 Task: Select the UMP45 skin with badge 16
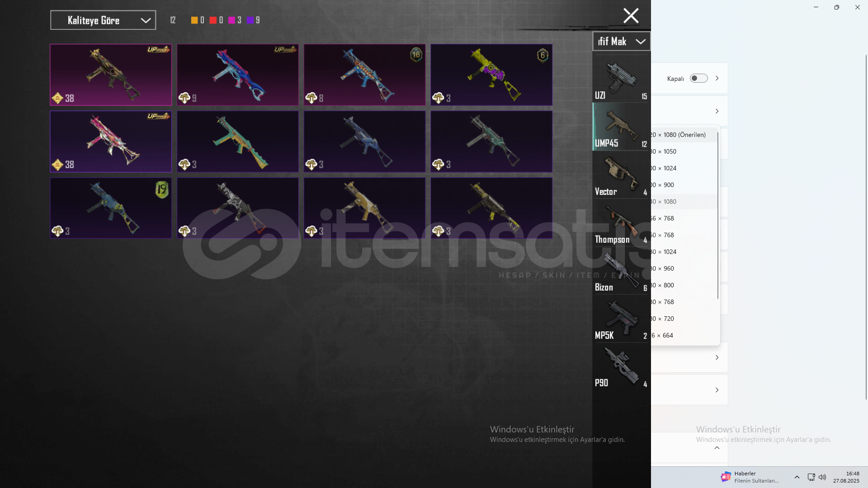pyautogui.click(x=365, y=75)
